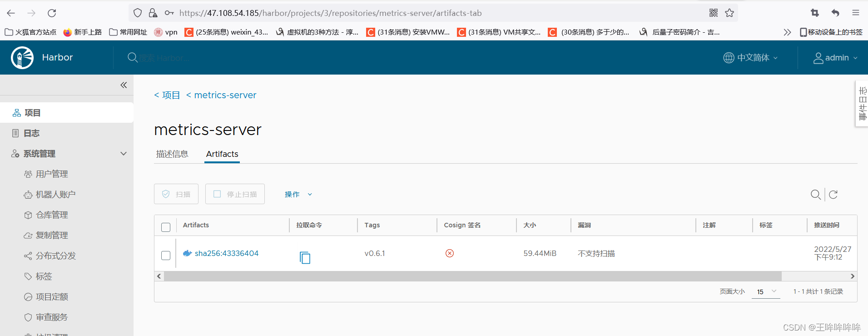The image size is (868, 336).
Task: Click the QR code icon in address bar
Action: (x=714, y=13)
